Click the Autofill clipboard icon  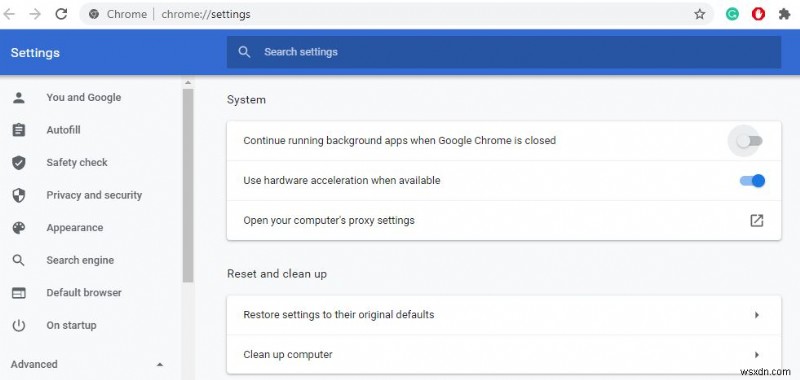pos(19,130)
